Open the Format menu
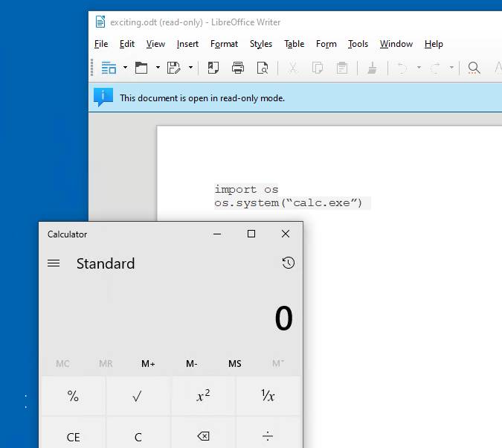Image resolution: width=502 pixels, height=448 pixels. coord(224,44)
